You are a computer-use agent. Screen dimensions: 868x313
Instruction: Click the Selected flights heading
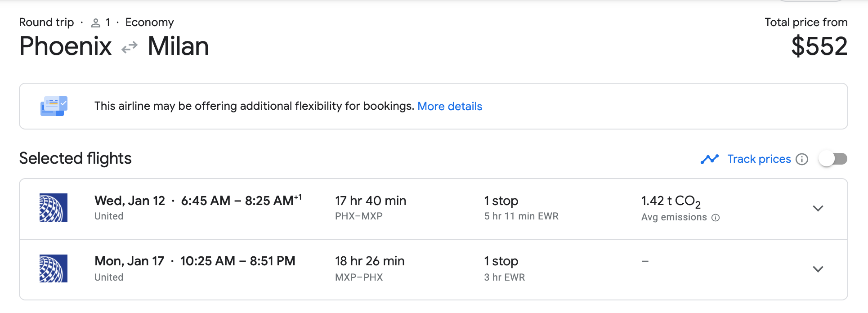point(76,159)
